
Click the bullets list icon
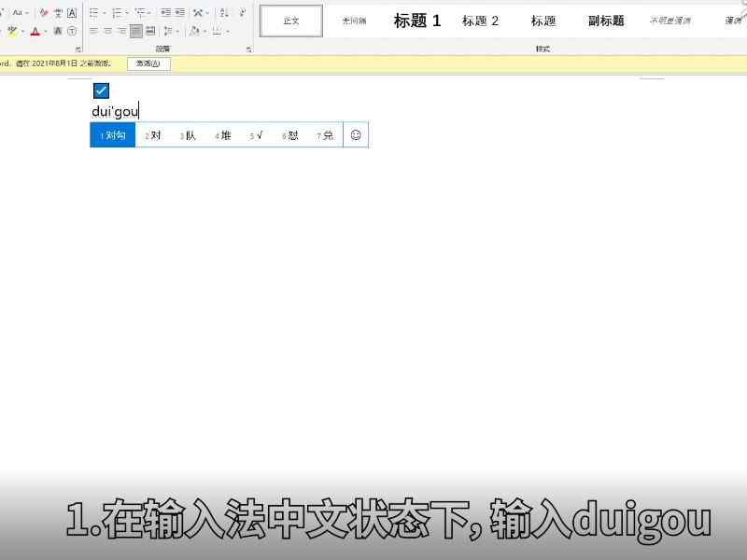95,11
